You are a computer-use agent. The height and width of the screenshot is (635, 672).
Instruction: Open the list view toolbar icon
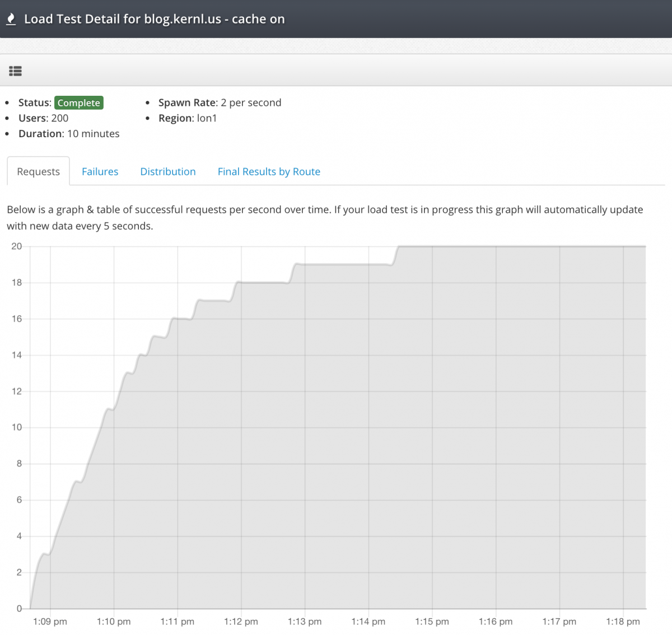tap(15, 71)
